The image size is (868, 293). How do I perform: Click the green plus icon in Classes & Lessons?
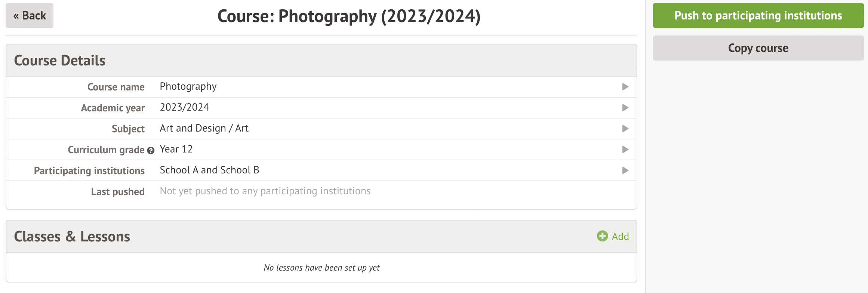tap(602, 236)
